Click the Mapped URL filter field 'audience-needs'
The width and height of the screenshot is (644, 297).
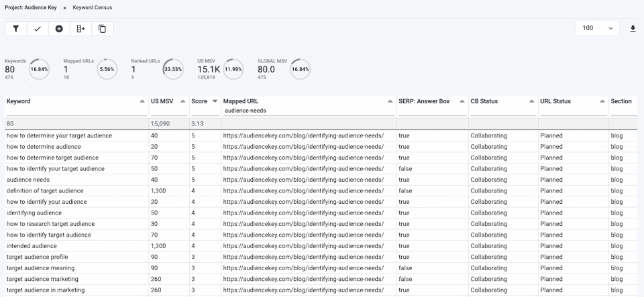pyautogui.click(x=308, y=111)
